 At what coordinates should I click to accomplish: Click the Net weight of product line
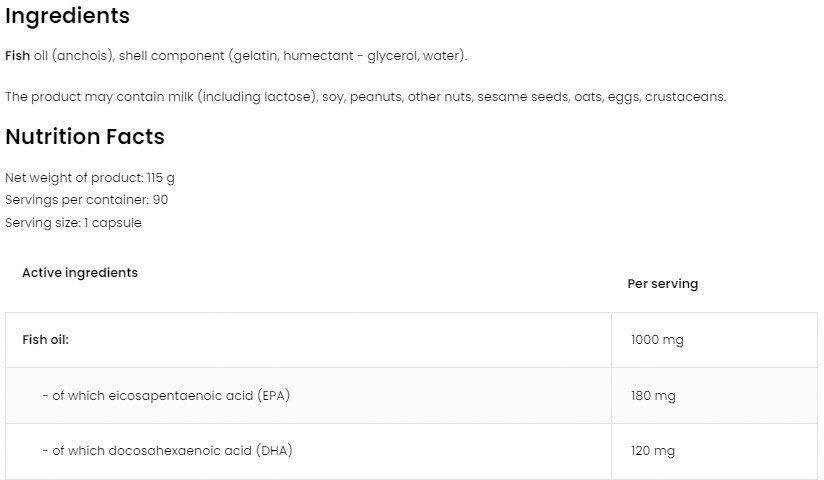[90, 177]
